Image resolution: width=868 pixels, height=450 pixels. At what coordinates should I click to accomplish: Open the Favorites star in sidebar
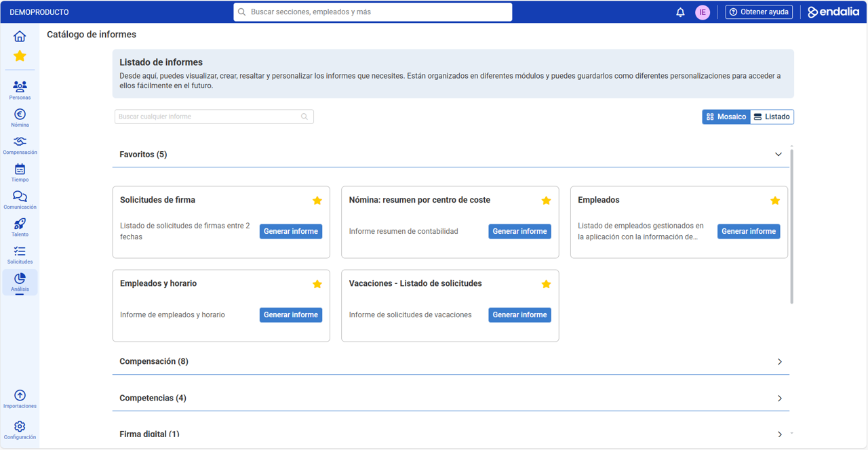pyautogui.click(x=20, y=56)
